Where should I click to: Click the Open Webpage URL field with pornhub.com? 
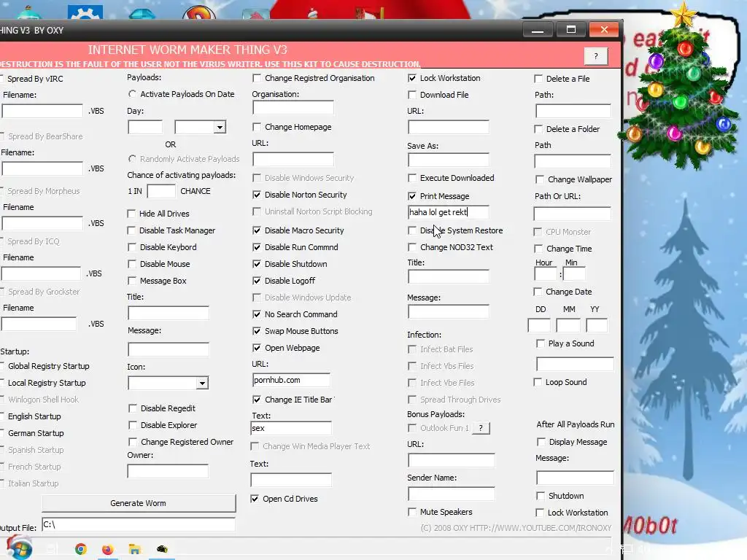point(291,380)
